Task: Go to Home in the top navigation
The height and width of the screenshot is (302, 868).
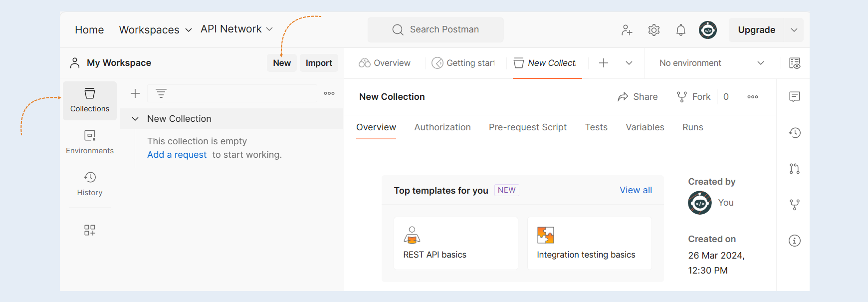Action: [89, 30]
